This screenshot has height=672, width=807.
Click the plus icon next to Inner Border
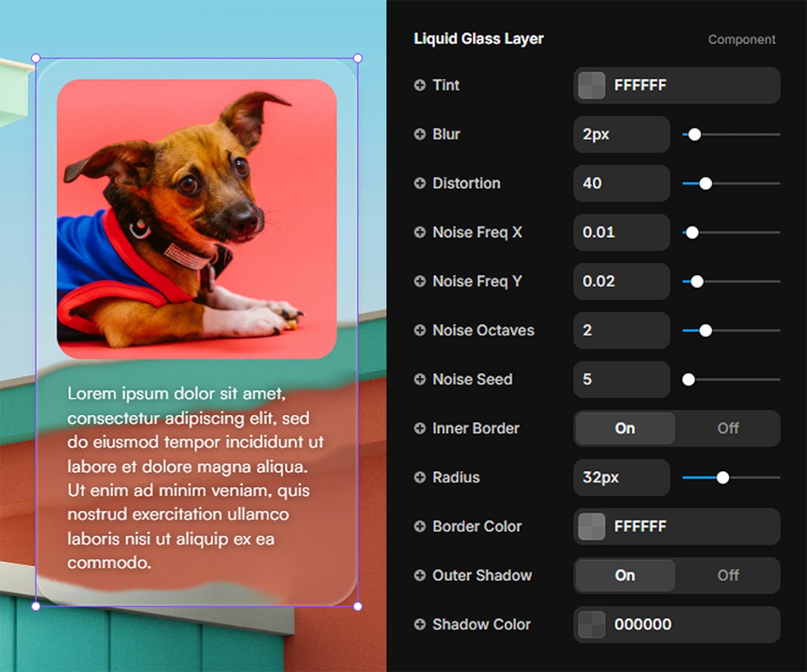click(420, 428)
